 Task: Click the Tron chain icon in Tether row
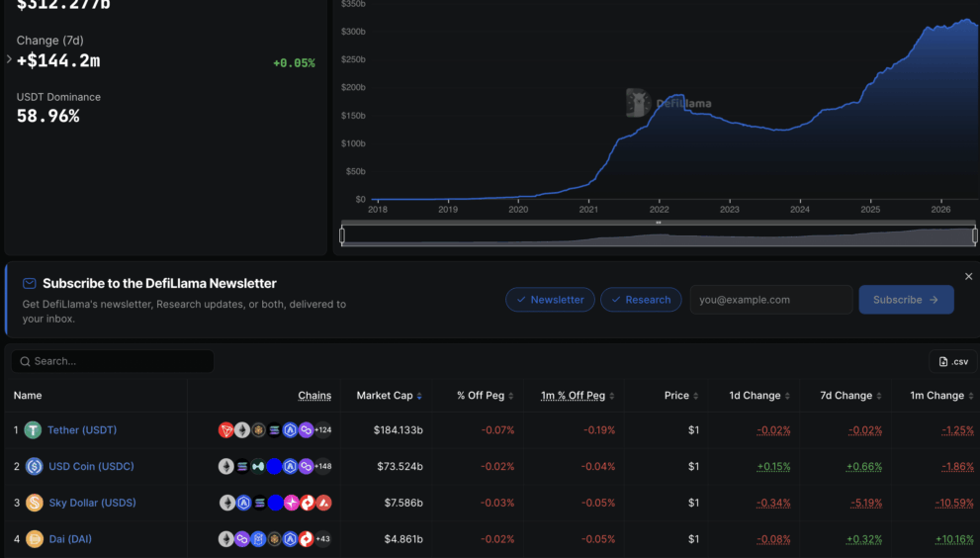(x=225, y=430)
